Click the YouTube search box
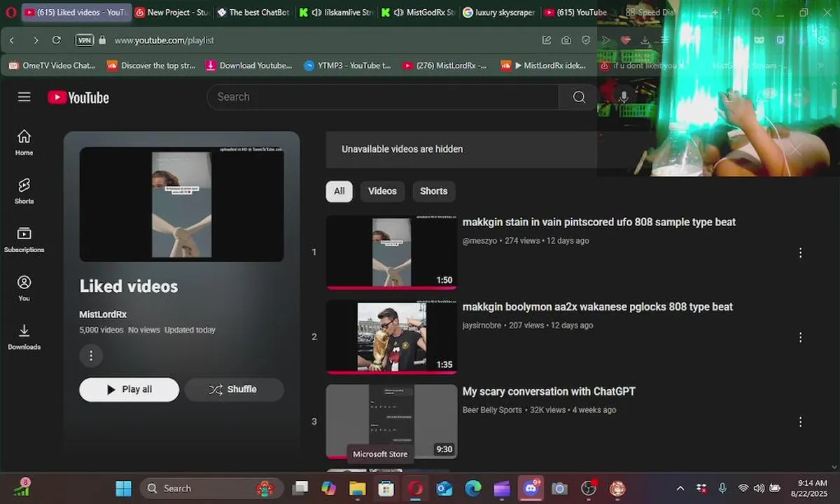The width and height of the screenshot is (840, 504). 383,97
